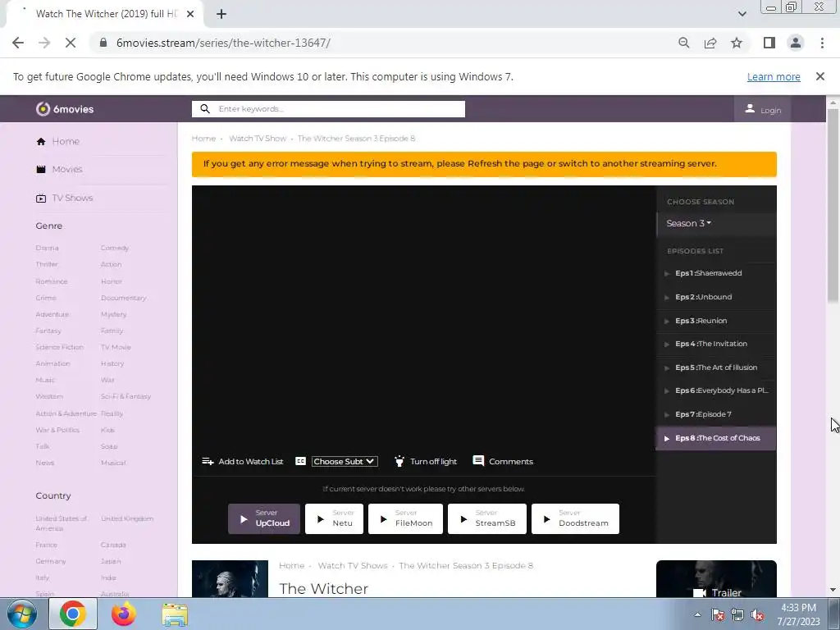Image resolution: width=840 pixels, height=630 pixels.
Task: Click the Home house icon in sidebar
Action: pos(41,141)
